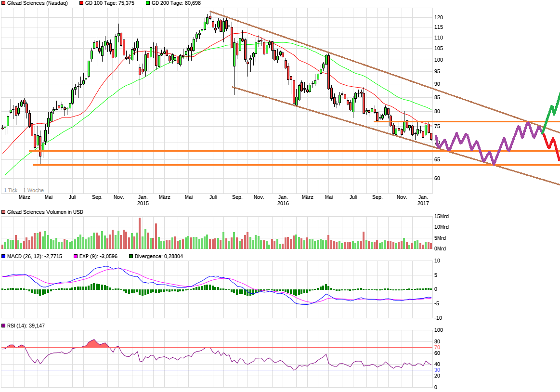Click the 'GD 200 Tage: 80,698' label

(x=176, y=3)
